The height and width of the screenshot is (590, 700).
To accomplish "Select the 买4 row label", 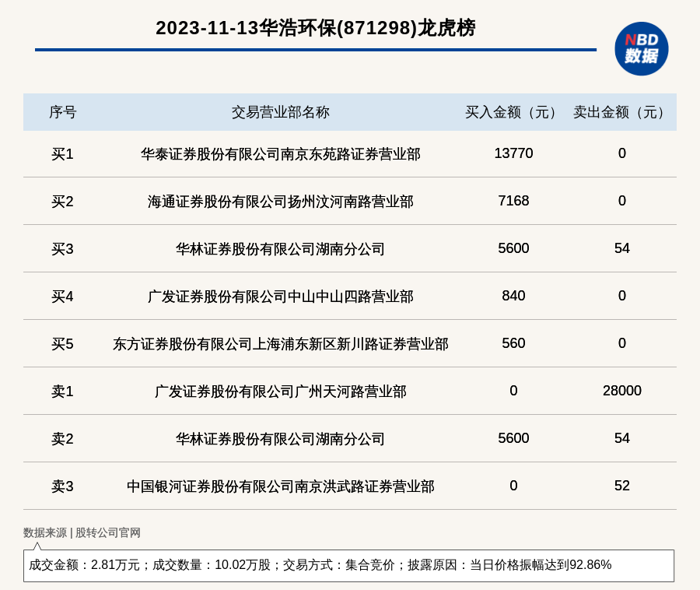I will pos(62,297).
